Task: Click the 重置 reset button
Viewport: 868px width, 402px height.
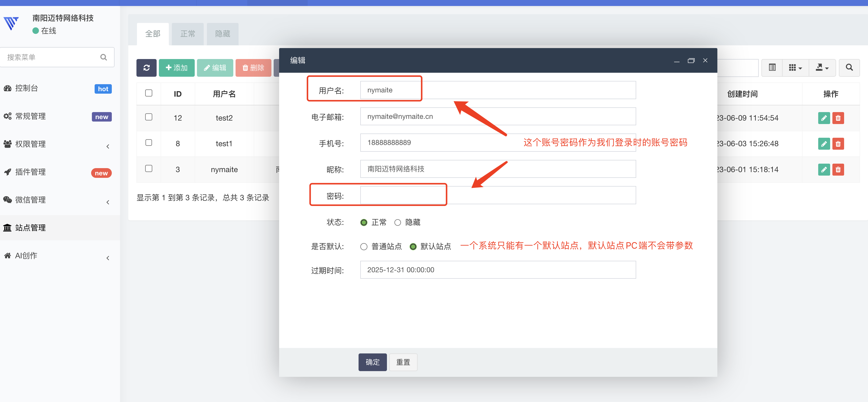Action: tap(403, 362)
